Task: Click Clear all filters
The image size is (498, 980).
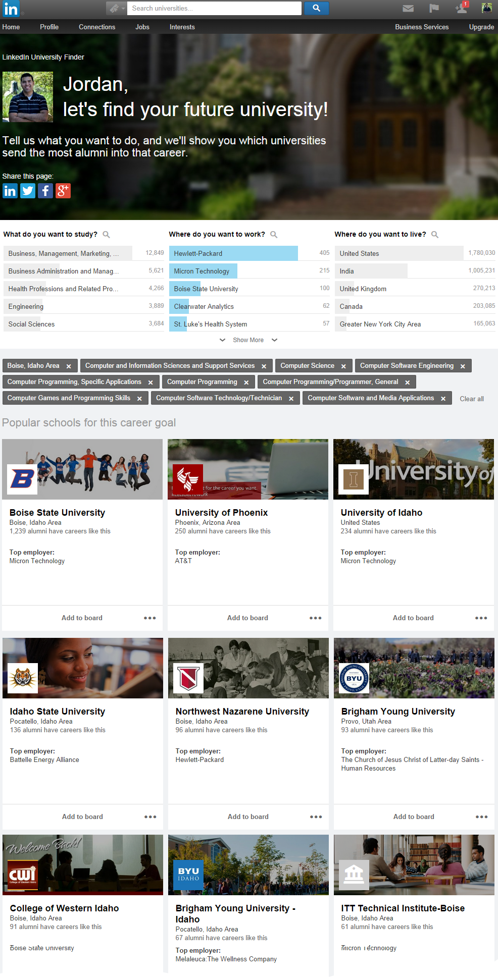Action: pyautogui.click(x=472, y=399)
